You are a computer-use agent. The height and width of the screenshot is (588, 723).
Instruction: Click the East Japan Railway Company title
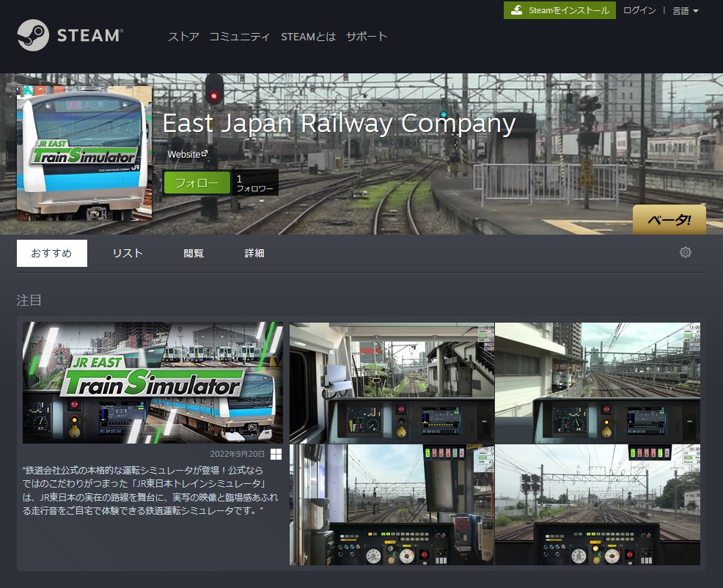coord(339,124)
